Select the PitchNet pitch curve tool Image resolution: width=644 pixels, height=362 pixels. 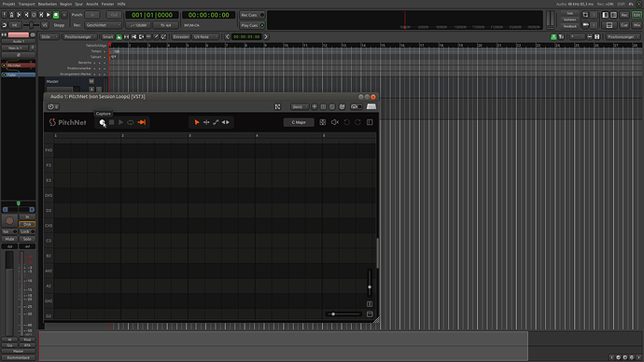coord(216,122)
